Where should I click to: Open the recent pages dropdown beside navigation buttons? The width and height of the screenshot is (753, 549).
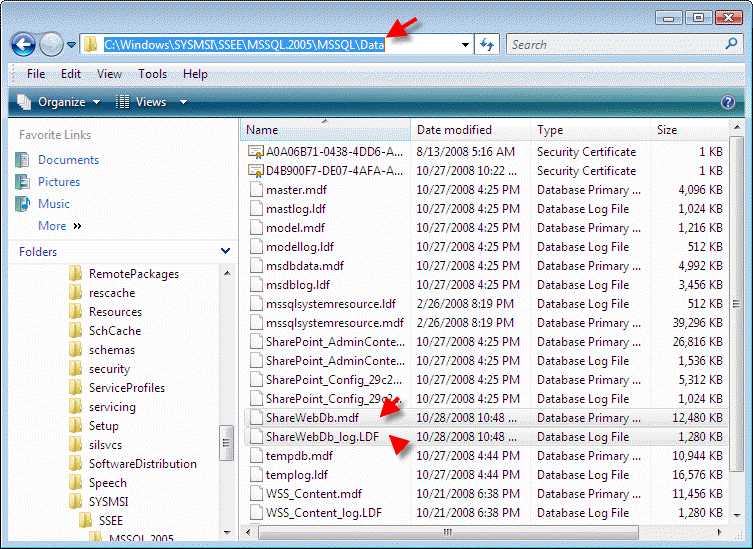[72, 45]
